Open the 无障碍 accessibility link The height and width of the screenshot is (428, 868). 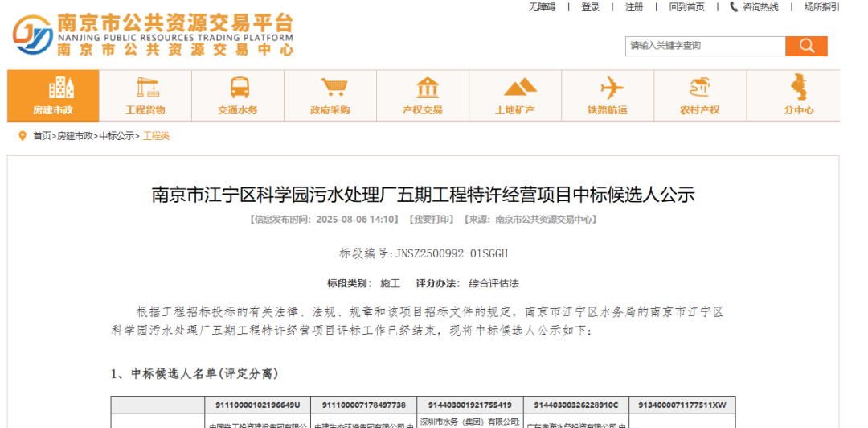(542, 7)
